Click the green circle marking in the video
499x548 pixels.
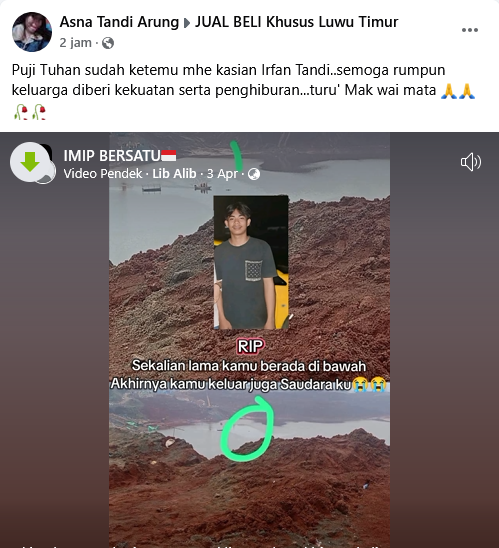pos(247,428)
